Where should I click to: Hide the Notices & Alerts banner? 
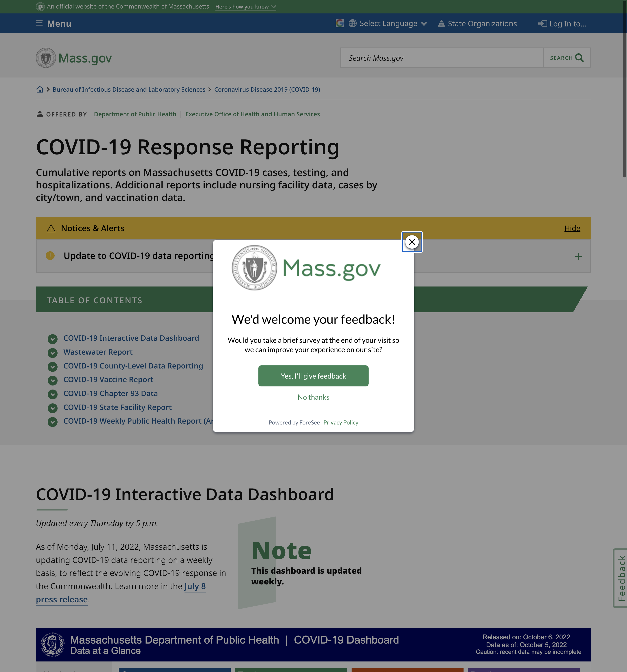572,228
